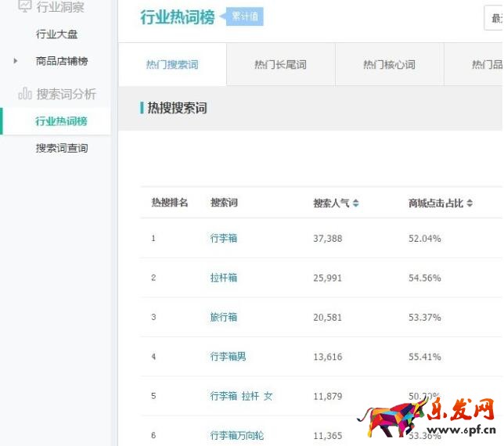The width and height of the screenshot is (504, 446).
Task: Click the 搜索词分析 bar chart icon
Action: click(25, 94)
